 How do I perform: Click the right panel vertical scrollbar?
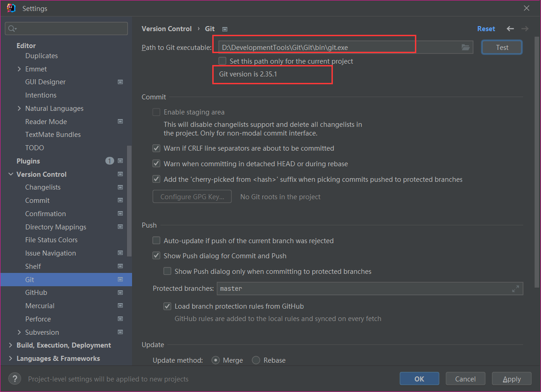tap(536, 162)
